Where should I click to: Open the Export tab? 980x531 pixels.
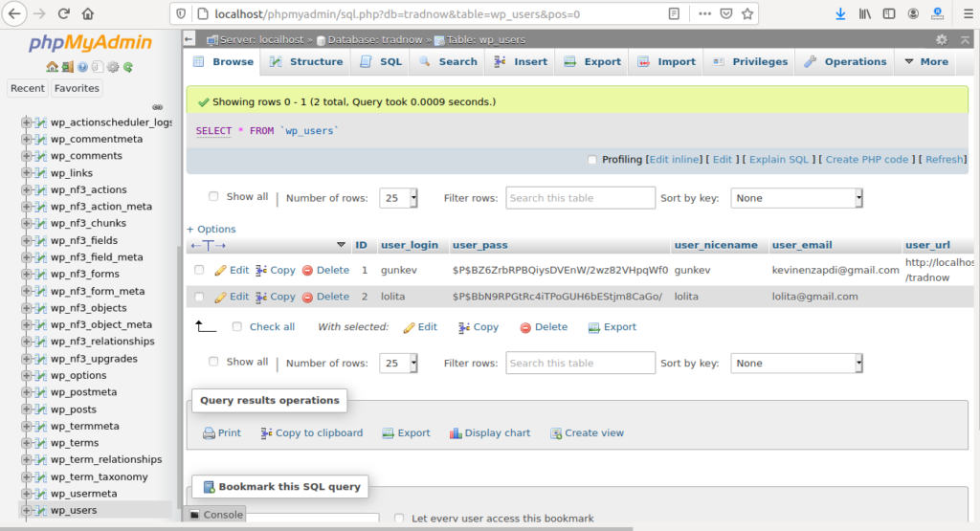(x=592, y=62)
